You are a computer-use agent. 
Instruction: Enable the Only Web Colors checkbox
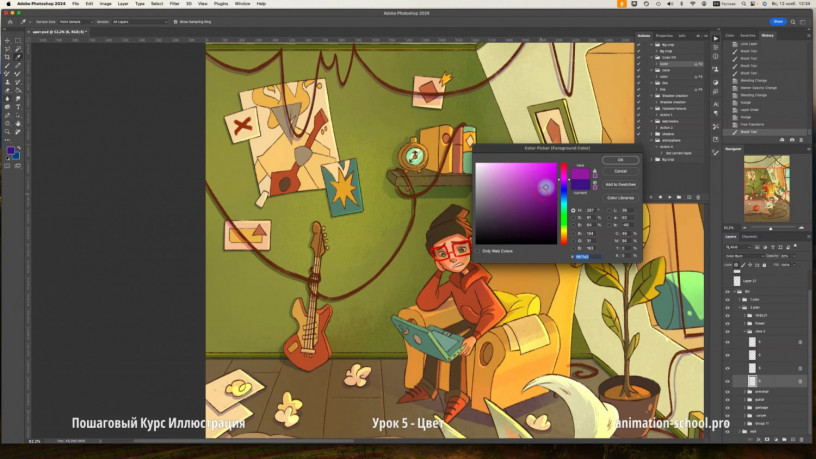[479, 251]
